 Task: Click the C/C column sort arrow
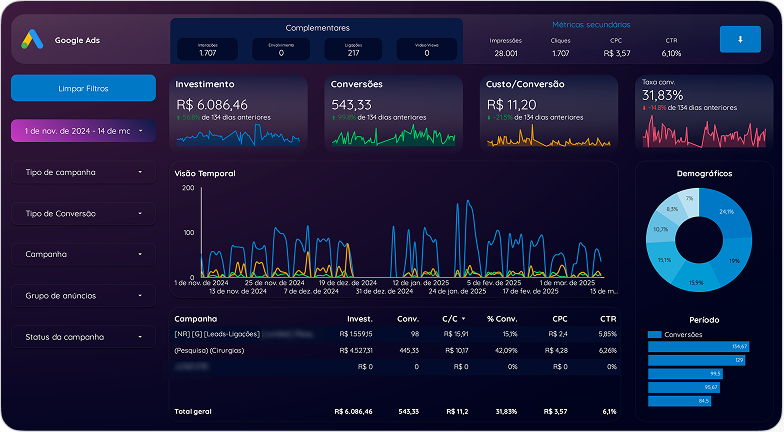pos(463,318)
